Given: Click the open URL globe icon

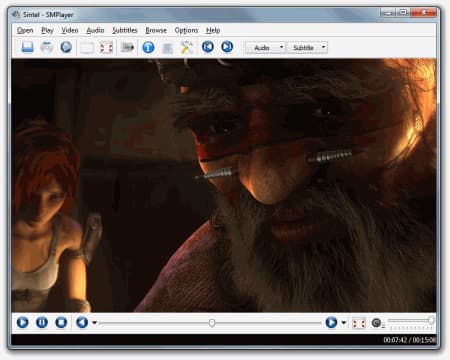Looking at the screenshot, I should tap(66, 47).
